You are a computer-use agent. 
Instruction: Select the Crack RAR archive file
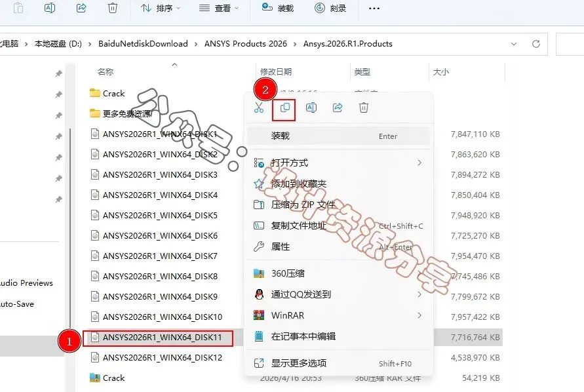107,378
